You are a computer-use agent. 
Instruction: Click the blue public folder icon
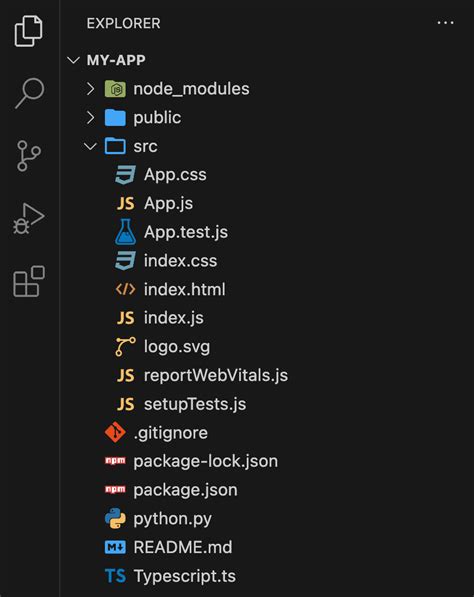115,118
